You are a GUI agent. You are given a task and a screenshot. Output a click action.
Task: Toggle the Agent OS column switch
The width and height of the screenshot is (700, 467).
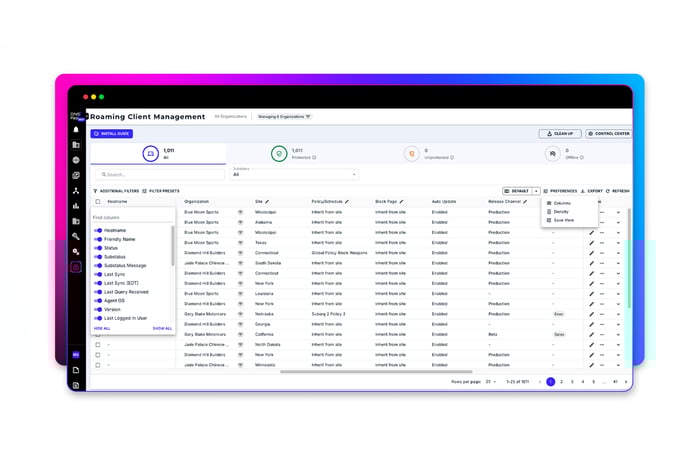click(98, 300)
